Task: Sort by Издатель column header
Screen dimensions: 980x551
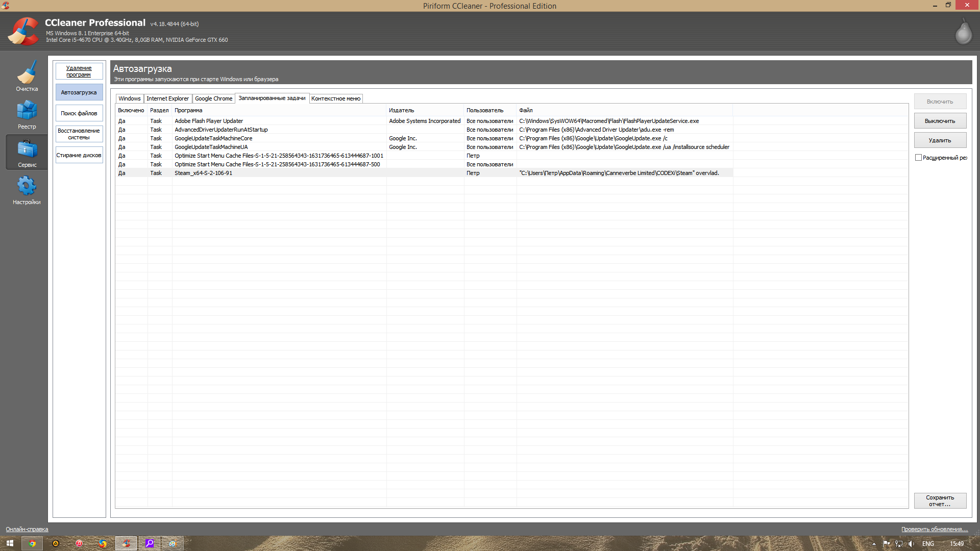Action: click(401, 110)
